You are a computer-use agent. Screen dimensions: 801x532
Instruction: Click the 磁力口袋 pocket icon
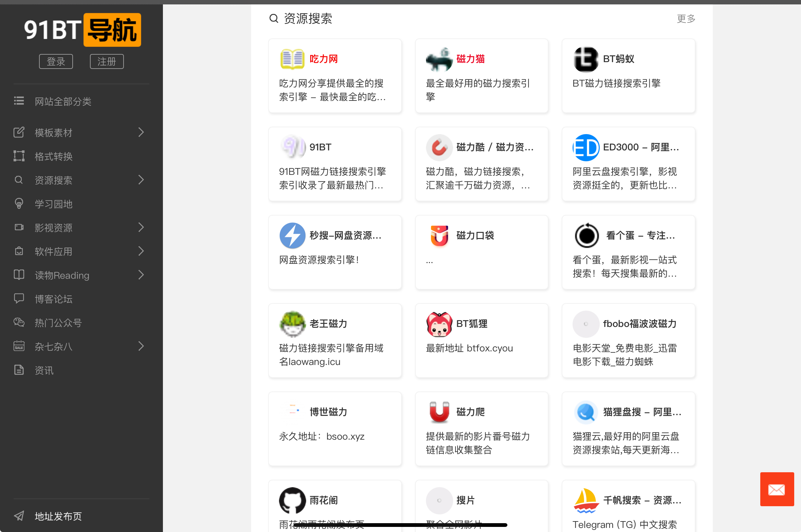439,236
